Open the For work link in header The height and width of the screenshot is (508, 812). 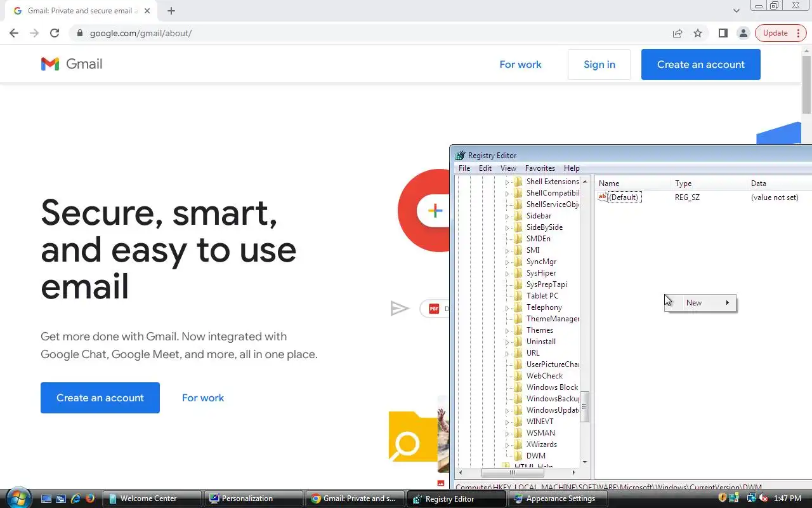[x=520, y=64]
